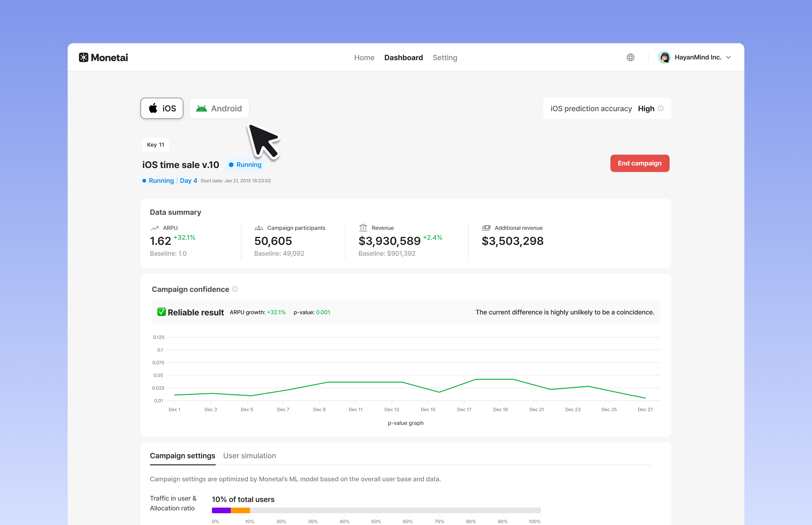This screenshot has width=812, height=525.
Task: Click the Campaign participants people icon
Action: click(259, 227)
